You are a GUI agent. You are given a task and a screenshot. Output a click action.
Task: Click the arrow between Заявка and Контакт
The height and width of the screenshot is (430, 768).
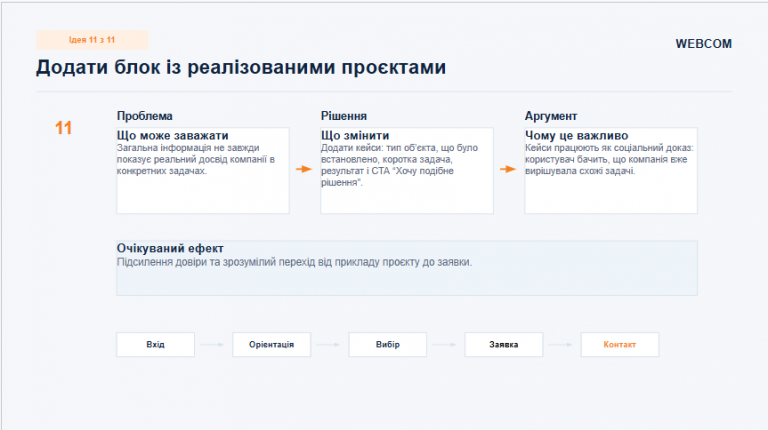point(561,345)
